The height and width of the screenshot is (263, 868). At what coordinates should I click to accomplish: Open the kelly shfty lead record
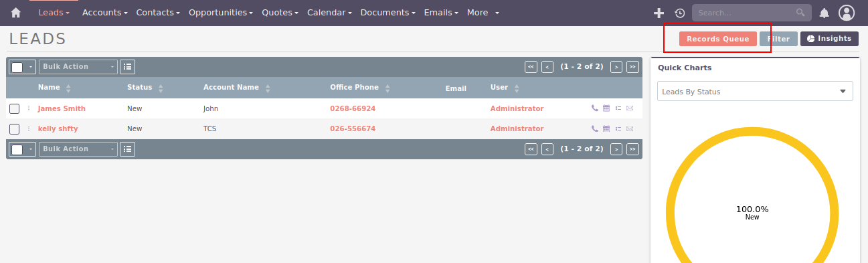(x=58, y=128)
